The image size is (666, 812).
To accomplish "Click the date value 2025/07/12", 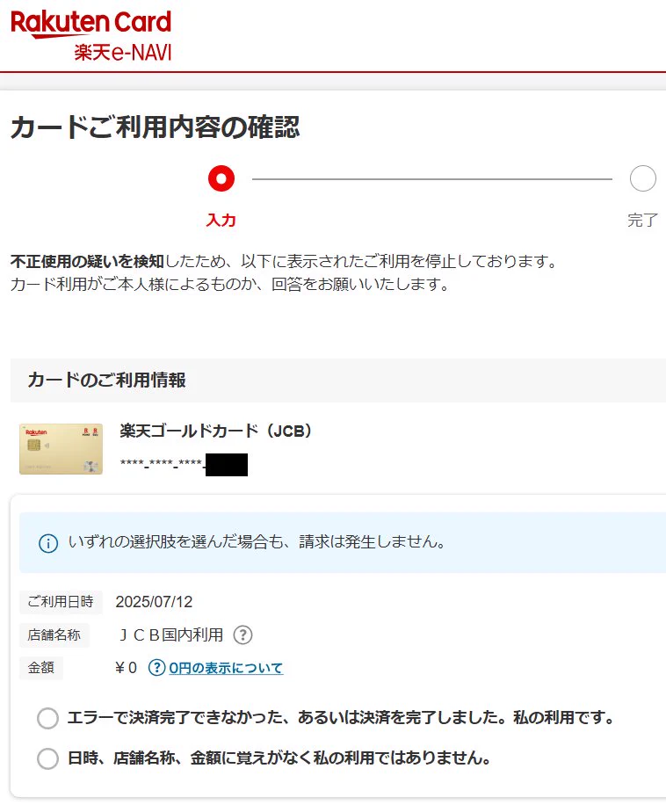I will [154, 602].
